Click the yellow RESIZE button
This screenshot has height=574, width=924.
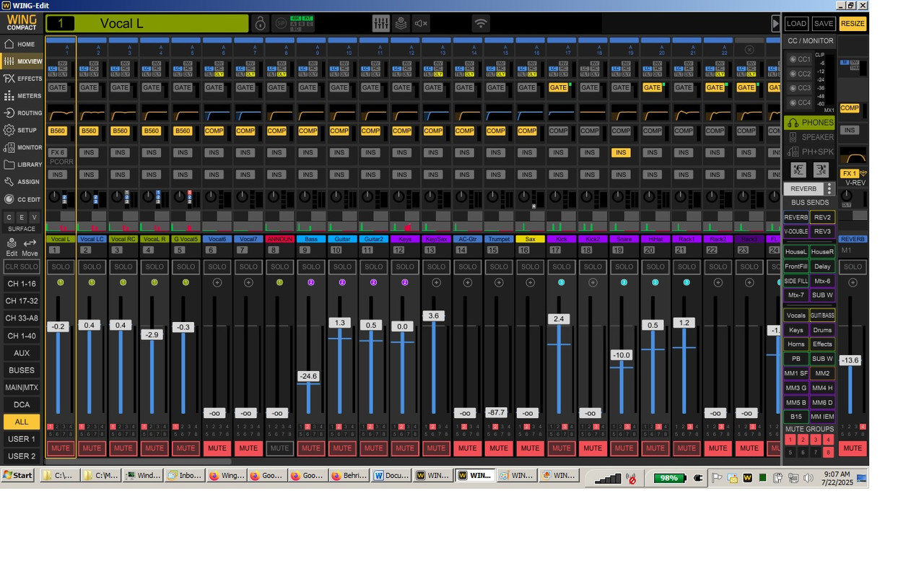pyautogui.click(x=853, y=24)
